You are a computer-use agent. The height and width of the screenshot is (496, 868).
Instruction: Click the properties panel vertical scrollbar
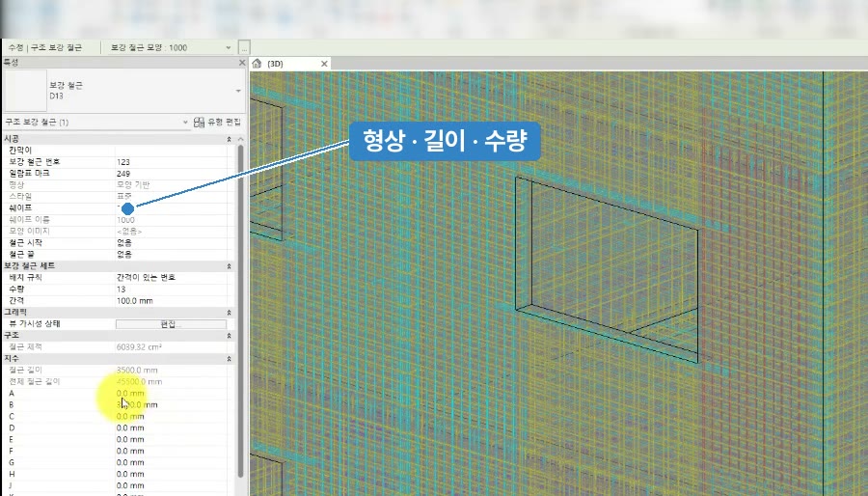[x=241, y=310]
